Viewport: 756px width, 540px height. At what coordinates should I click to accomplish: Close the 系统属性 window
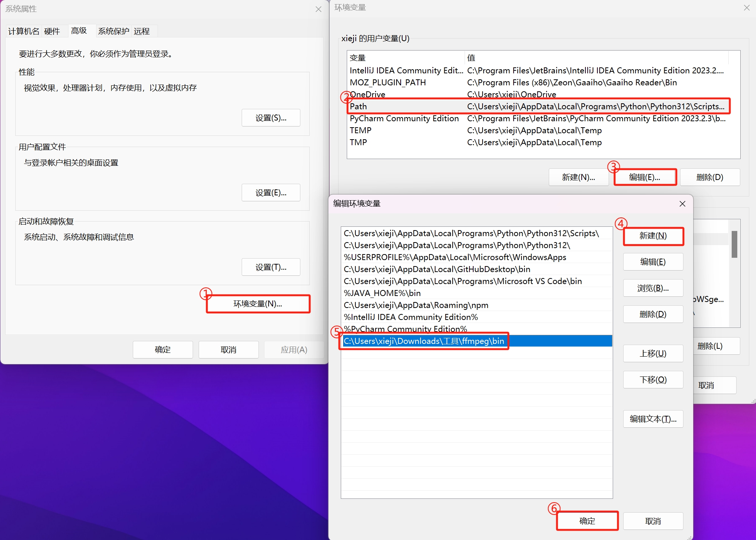pos(318,9)
